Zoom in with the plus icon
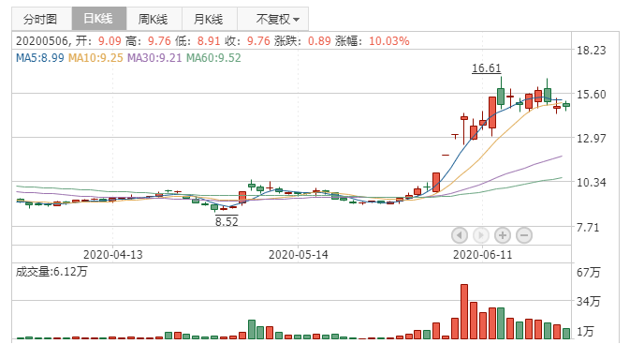This screenshot has width=644, height=359. (503, 235)
